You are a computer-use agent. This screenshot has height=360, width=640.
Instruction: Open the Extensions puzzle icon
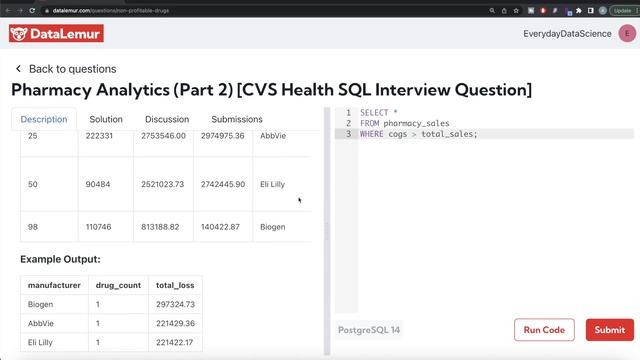point(579,11)
